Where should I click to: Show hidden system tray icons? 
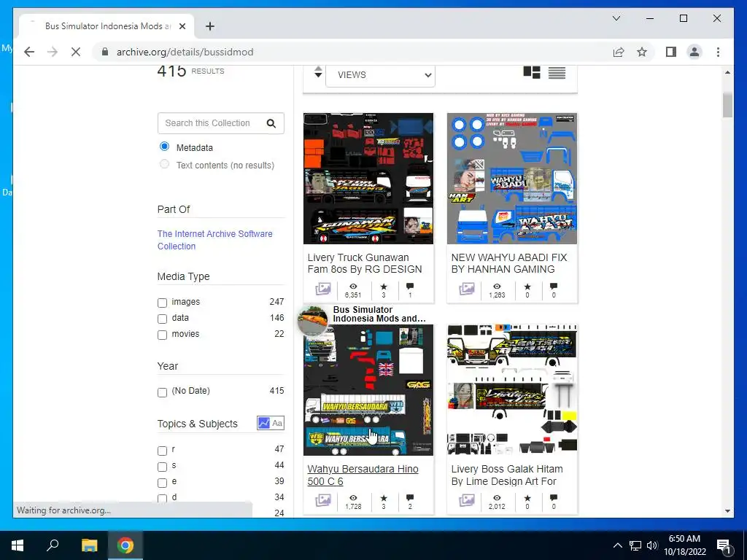[617, 545]
